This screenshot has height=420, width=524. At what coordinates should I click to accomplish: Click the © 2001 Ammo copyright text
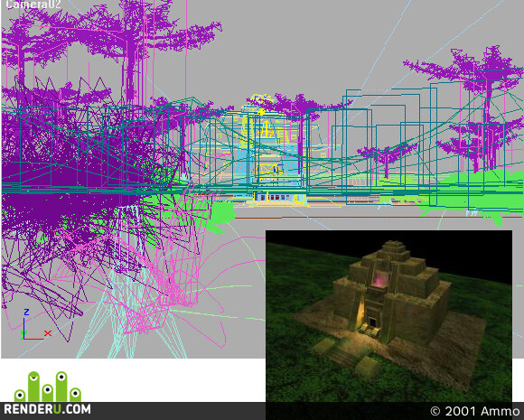(474, 411)
